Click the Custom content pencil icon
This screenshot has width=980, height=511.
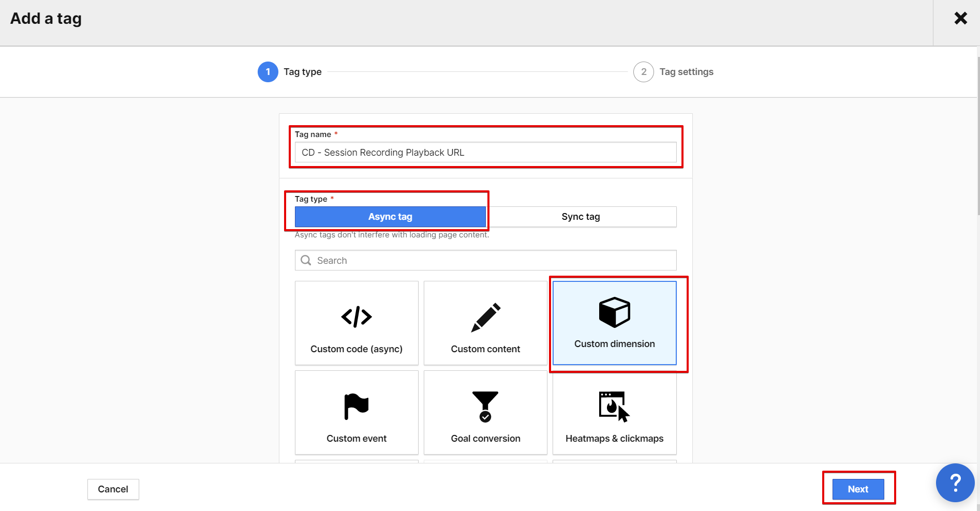485,317
